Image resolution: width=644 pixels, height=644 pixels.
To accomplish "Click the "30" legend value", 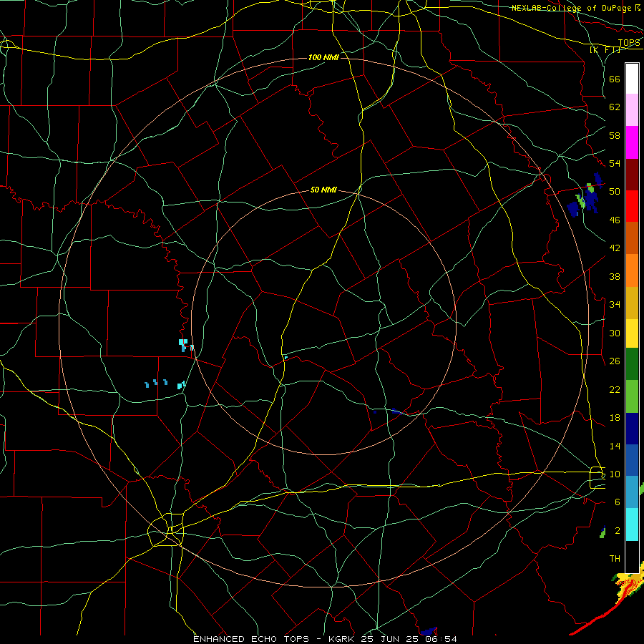I will point(615,333).
